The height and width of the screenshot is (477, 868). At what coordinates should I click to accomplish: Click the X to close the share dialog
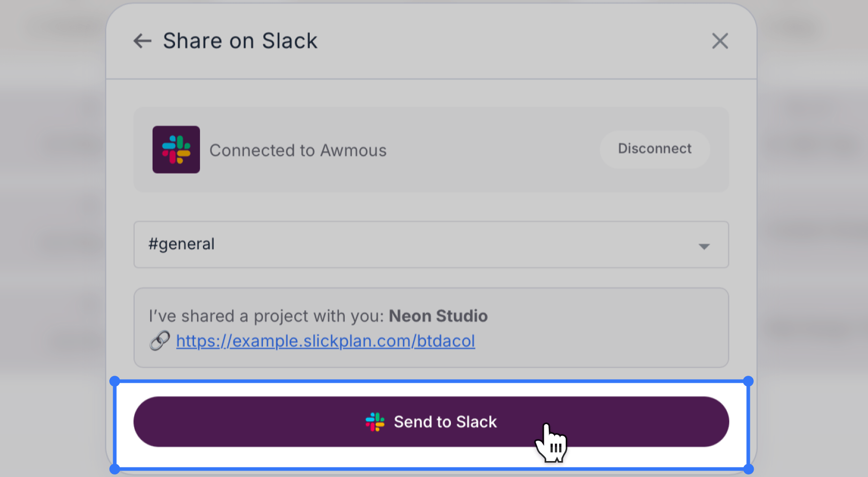(x=720, y=41)
